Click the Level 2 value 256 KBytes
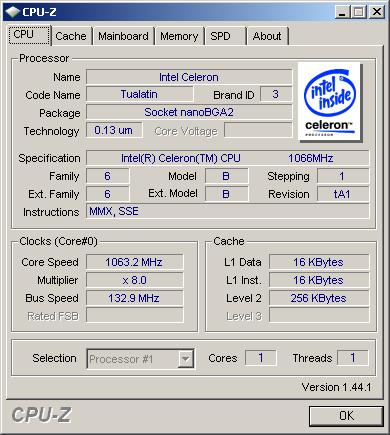The height and width of the screenshot is (435, 390). tap(319, 298)
